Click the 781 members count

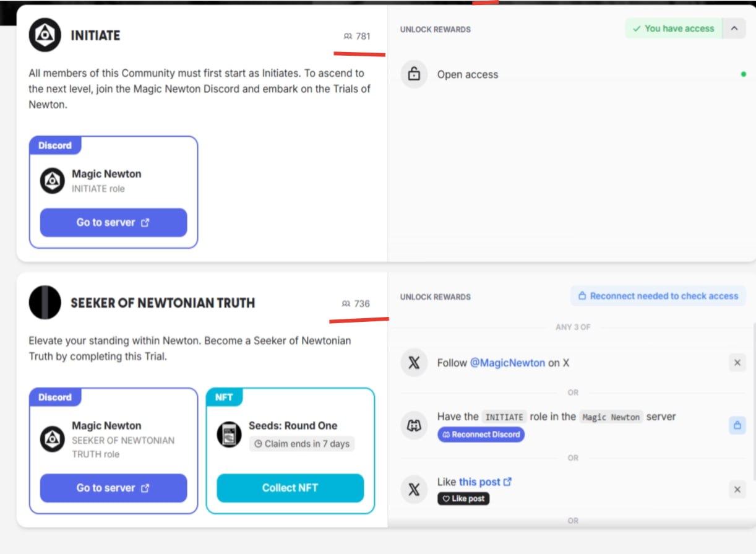pyautogui.click(x=363, y=37)
